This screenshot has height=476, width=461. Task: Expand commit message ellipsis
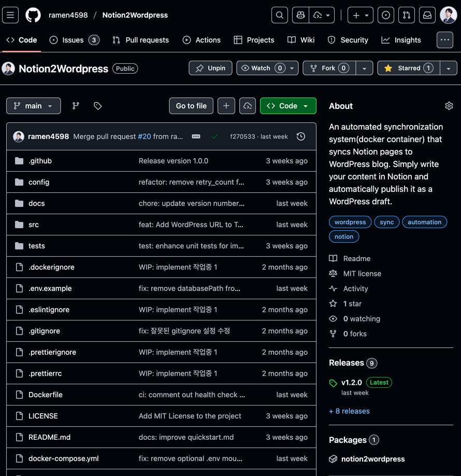[x=196, y=136]
